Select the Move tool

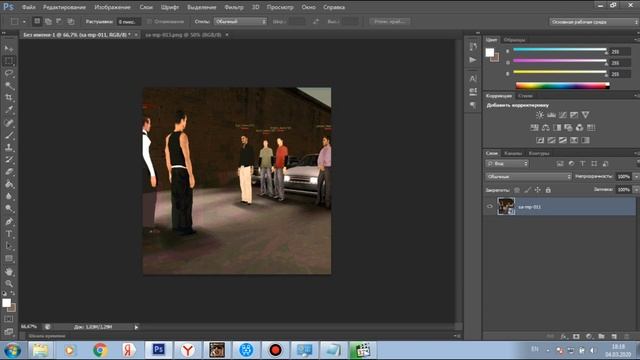pyautogui.click(x=9, y=49)
